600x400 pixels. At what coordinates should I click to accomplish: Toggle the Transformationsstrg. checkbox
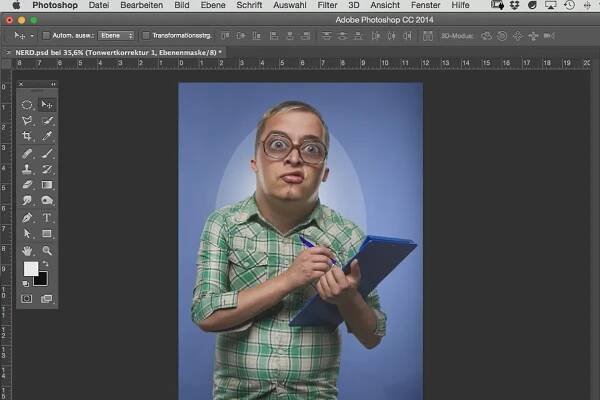(144, 35)
